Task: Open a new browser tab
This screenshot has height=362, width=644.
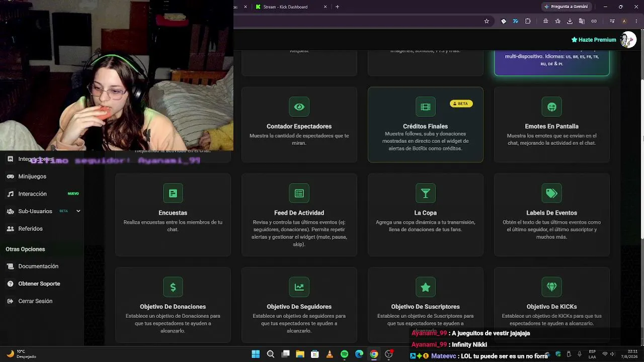Action: [x=337, y=7]
